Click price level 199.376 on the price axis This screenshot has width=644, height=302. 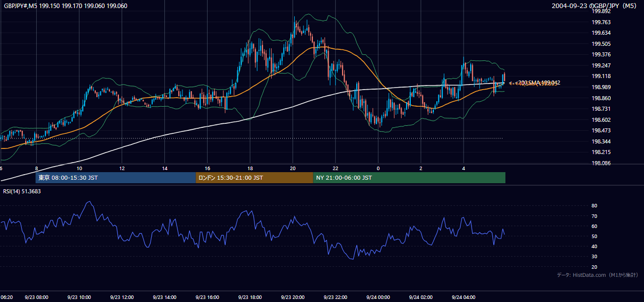pos(601,55)
